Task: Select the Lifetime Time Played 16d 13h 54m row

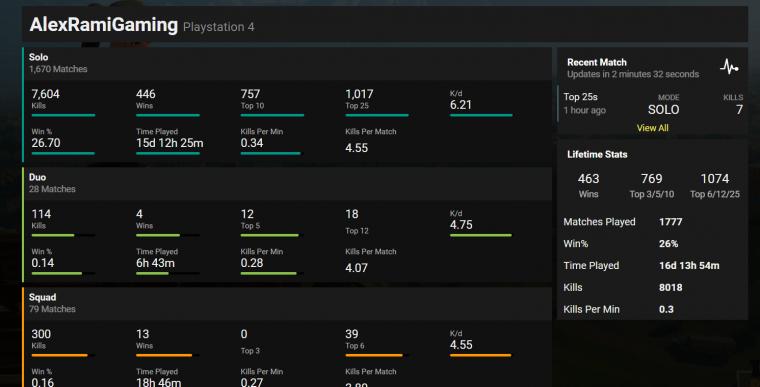Action: pyautogui.click(x=652, y=266)
